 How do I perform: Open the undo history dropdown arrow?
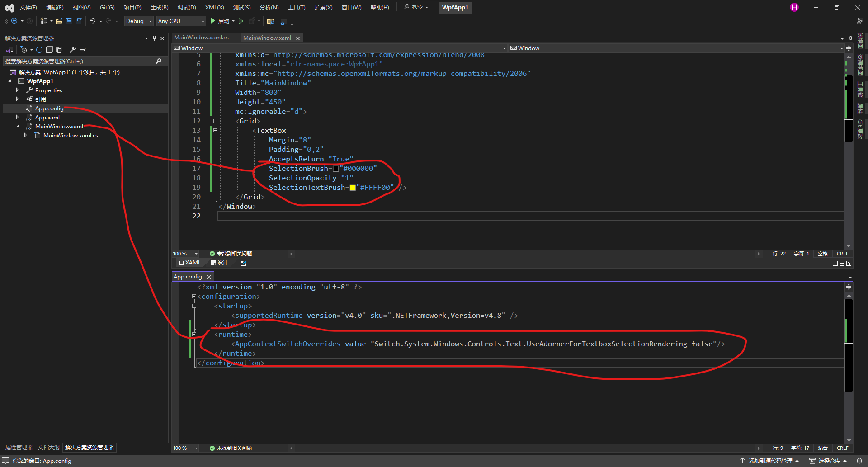click(x=100, y=21)
